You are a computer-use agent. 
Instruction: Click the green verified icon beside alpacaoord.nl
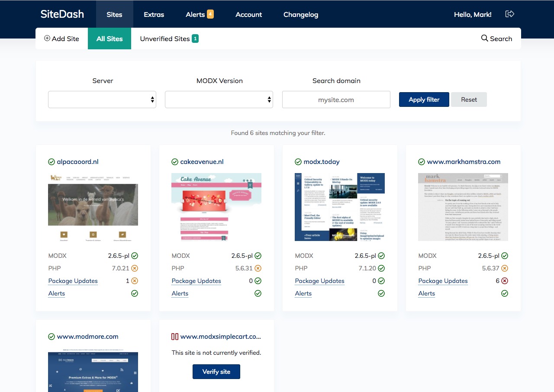click(52, 161)
